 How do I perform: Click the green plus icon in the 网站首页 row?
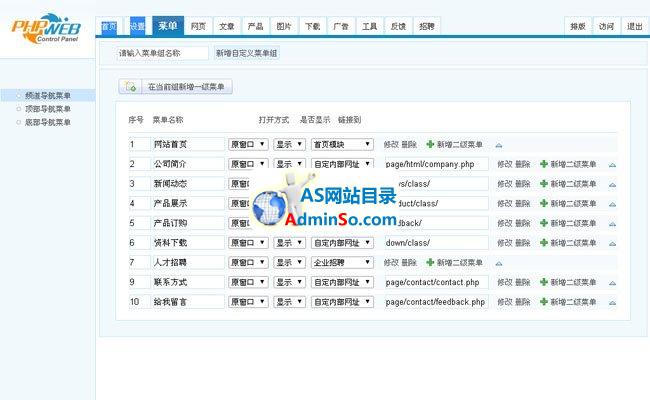pos(430,144)
